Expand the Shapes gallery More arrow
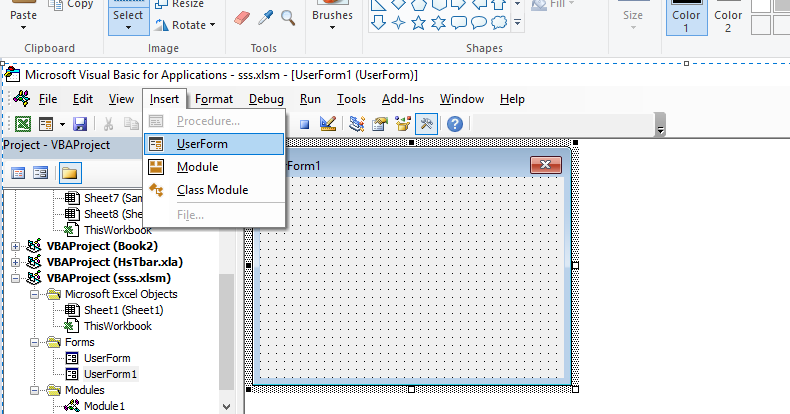The height and width of the screenshot is (414, 790). (517, 23)
